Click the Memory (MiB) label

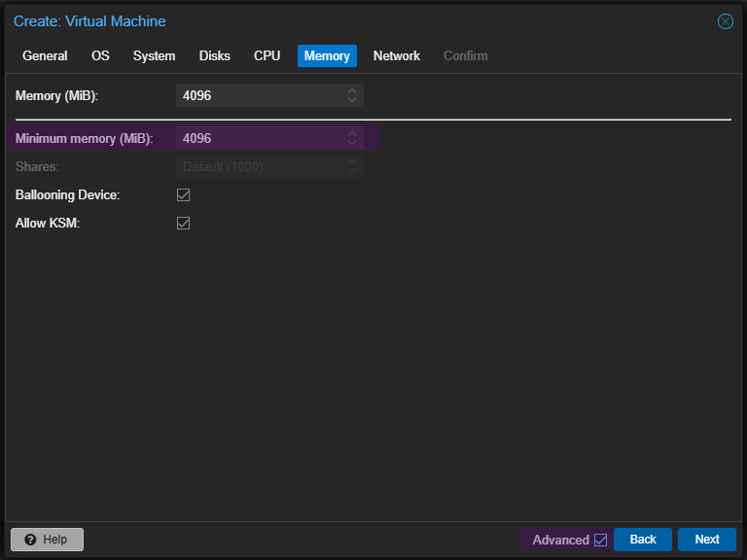click(56, 95)
